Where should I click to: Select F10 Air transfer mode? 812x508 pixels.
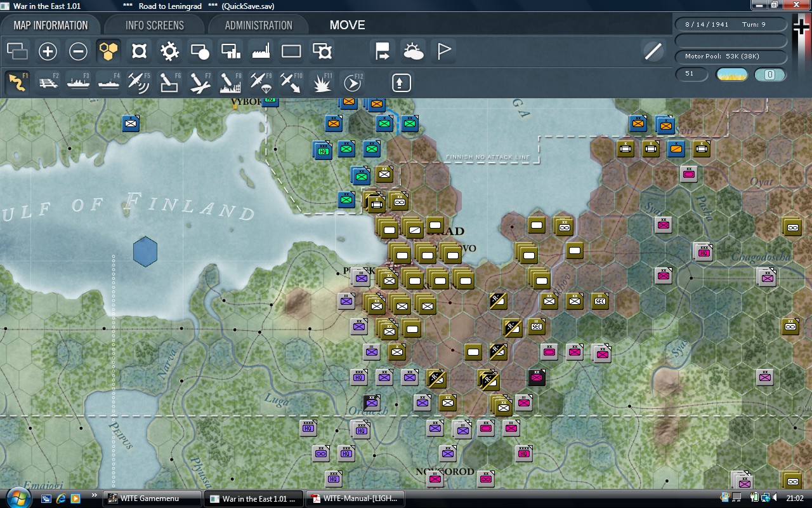pos(291,83)
